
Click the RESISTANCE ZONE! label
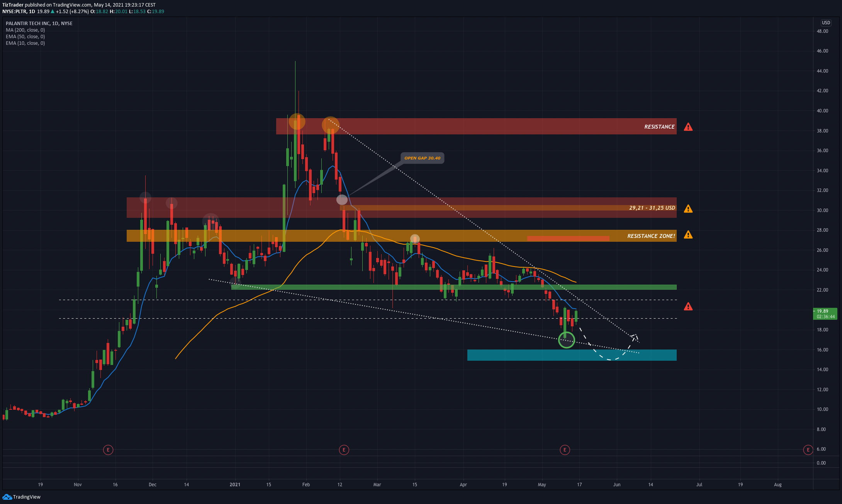coord(651,236)
